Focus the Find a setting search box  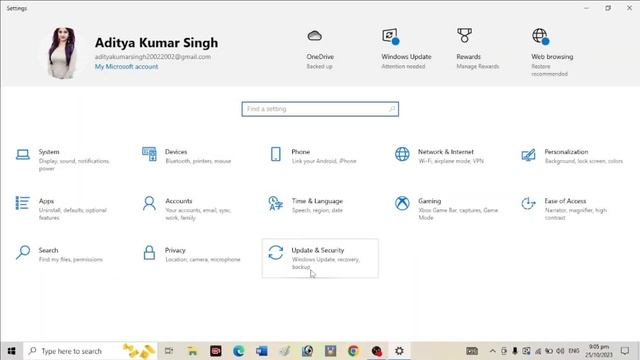click(x=320, y=109)
